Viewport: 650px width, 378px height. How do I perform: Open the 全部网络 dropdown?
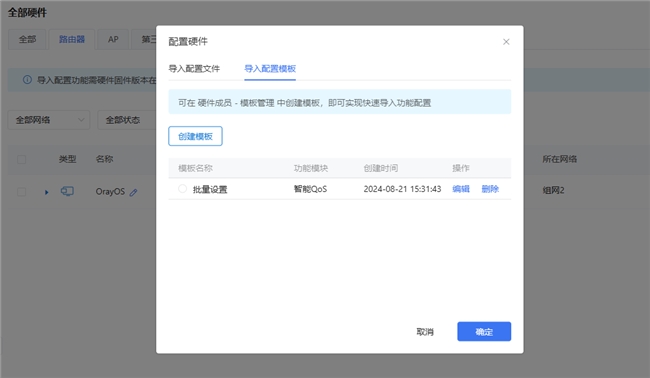pyautogui.click(x=49, y=120)
